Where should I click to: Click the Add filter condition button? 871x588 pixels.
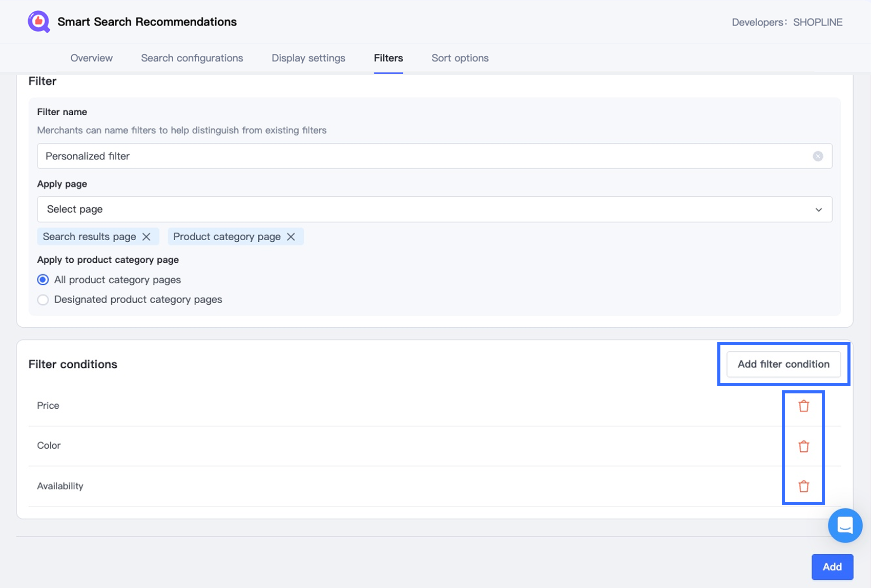click(x=783, y=364)
